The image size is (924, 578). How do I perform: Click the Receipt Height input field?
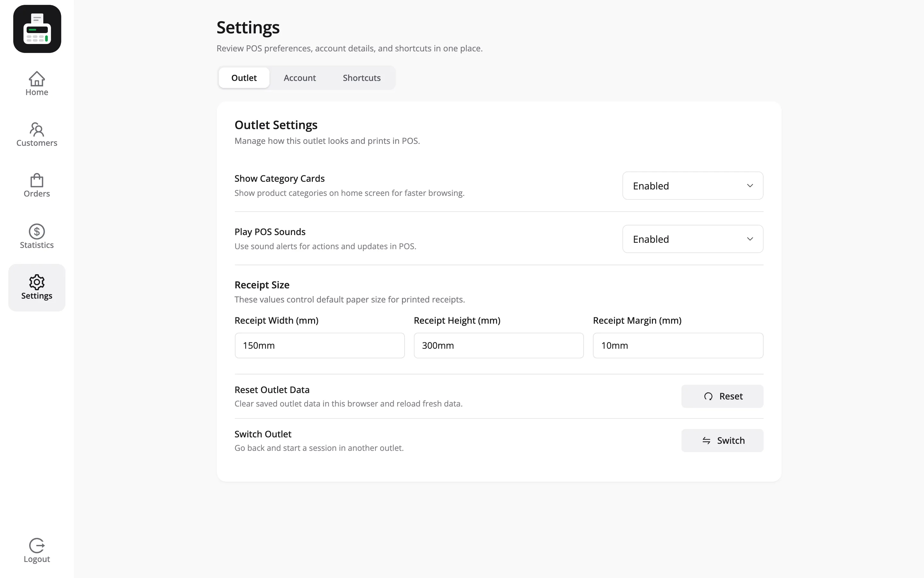(x=499, y=346)
